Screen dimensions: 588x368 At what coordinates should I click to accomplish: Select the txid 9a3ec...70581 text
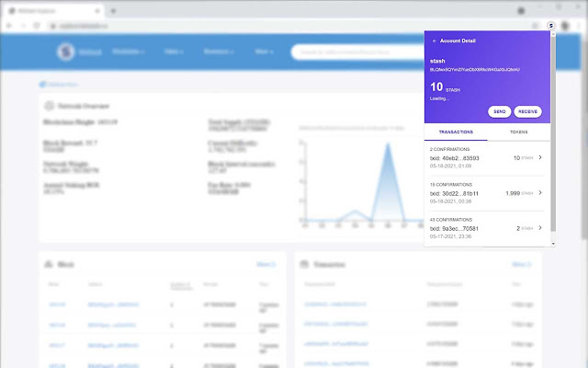pos(454,229)
